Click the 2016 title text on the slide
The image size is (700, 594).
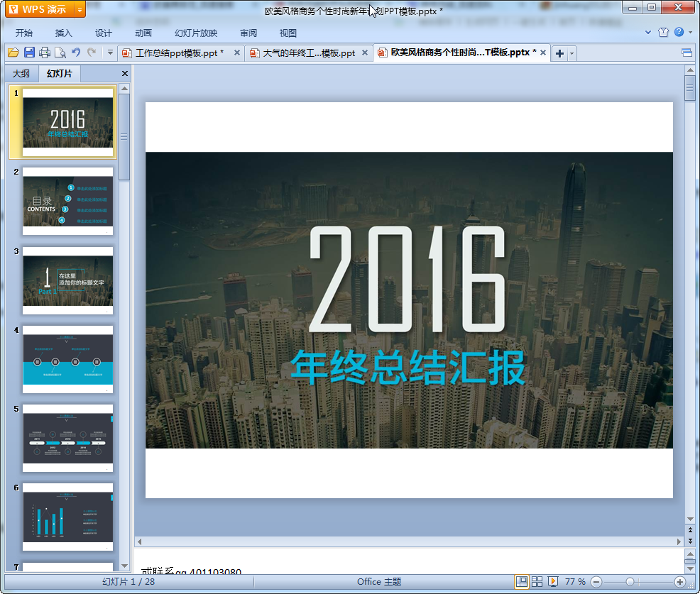click(x=407, y=280)
